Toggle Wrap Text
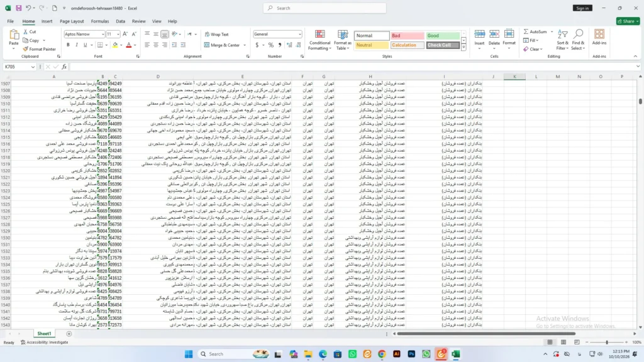 [x=217, y=35]
